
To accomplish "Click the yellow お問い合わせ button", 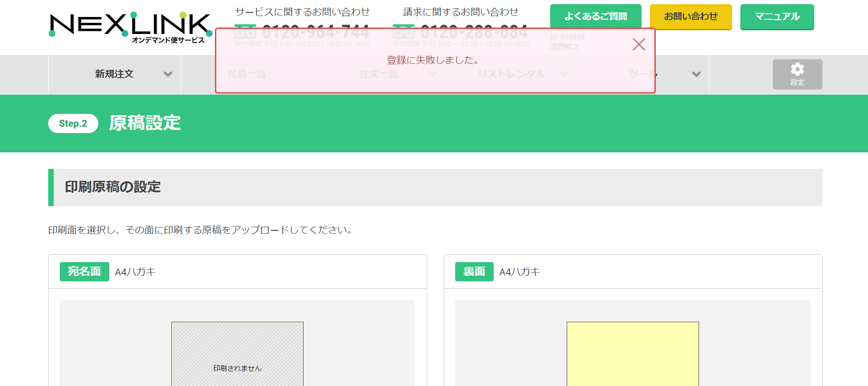I will coord(691,17).
